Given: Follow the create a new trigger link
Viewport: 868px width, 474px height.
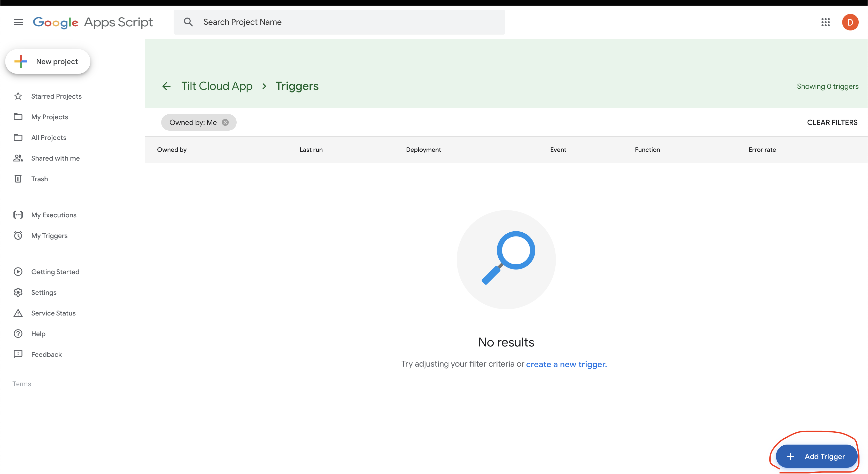Looking at the screenshot, I should 566,364.
